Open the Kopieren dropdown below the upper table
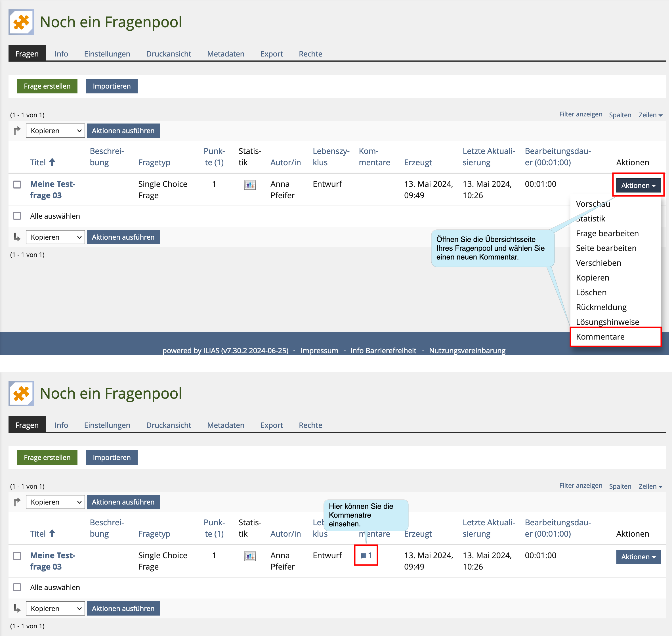This screenshot has height=636, width=672. pos(55,237)
